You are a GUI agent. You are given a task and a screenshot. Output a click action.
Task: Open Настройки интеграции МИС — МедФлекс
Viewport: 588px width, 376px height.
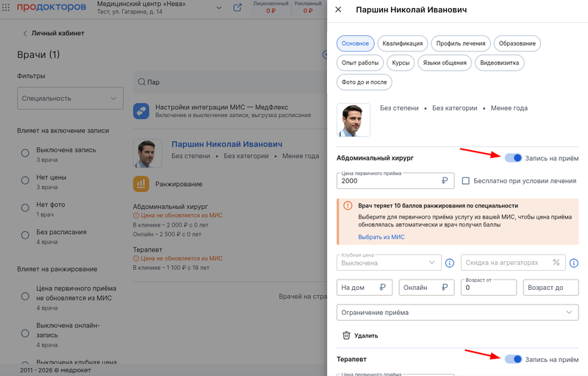point(222,107)
